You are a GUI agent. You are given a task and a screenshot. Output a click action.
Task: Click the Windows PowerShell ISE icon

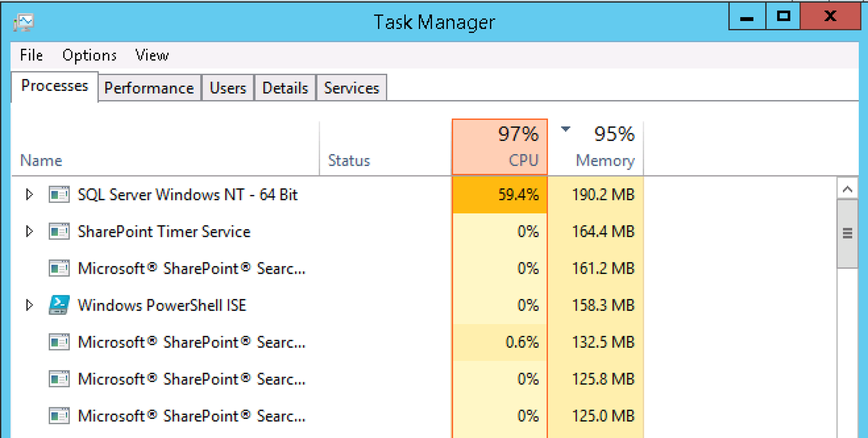point(59,305)
